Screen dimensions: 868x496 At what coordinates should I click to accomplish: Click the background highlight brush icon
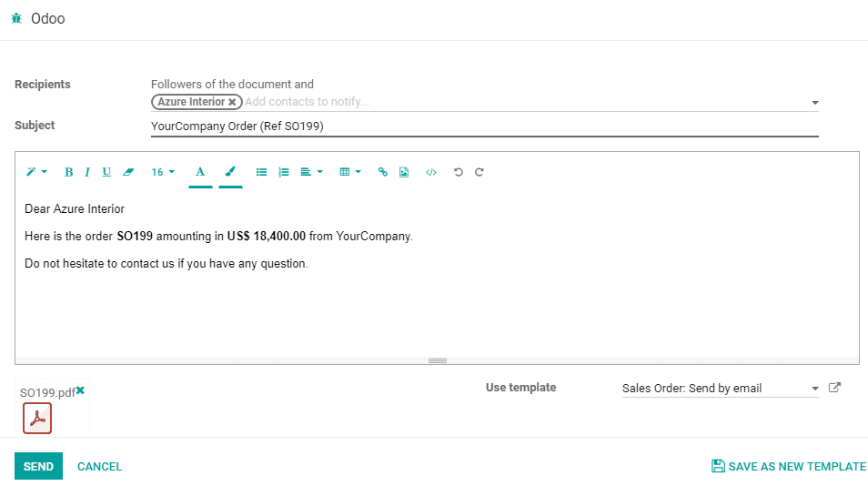(x=230, y=172)
